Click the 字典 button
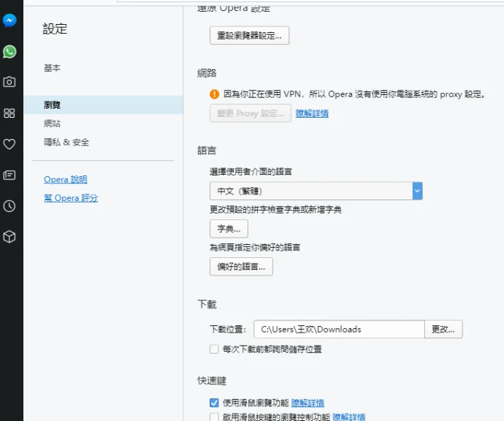504x421 pixels. pos(229,229)
